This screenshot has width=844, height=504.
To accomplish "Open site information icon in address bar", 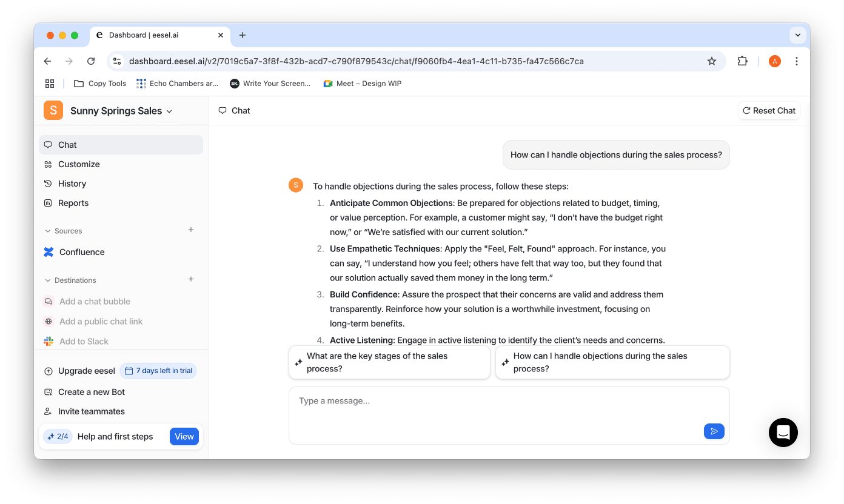I will pyautogui.click(x=118, y=61).
